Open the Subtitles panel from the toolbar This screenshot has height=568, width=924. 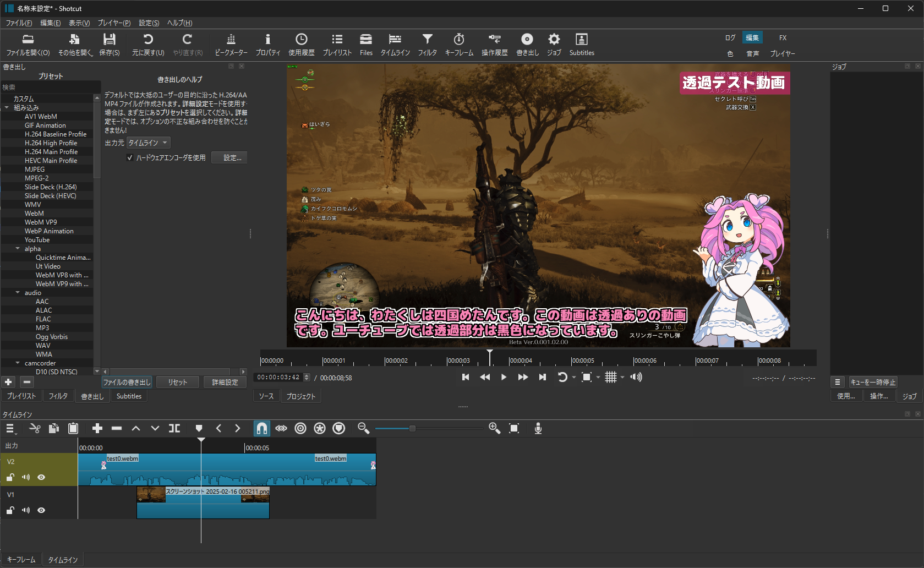coord(582,44)
